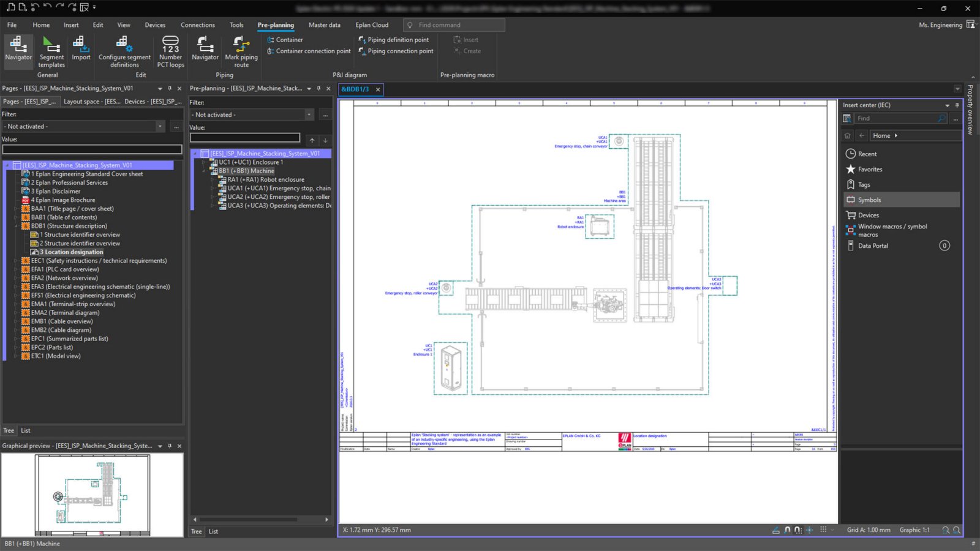Viewport: 980px width, 551px height.
Task: Toggle snap to grid in the status bar
Action: 798,530
